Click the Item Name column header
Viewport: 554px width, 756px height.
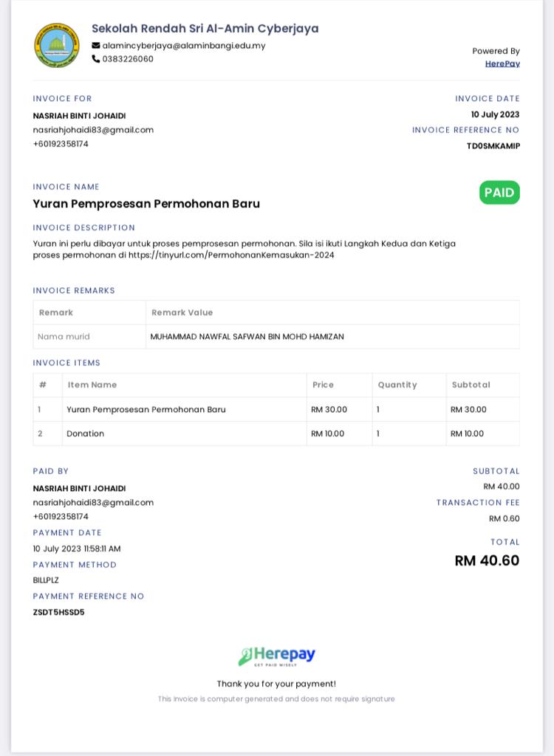click(x=92, y=385)
